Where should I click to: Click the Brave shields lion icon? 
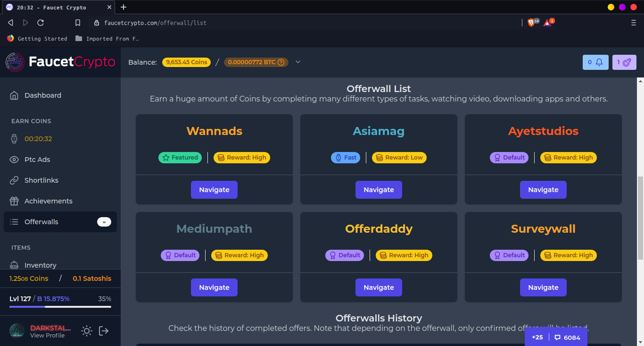click(531, 23)
